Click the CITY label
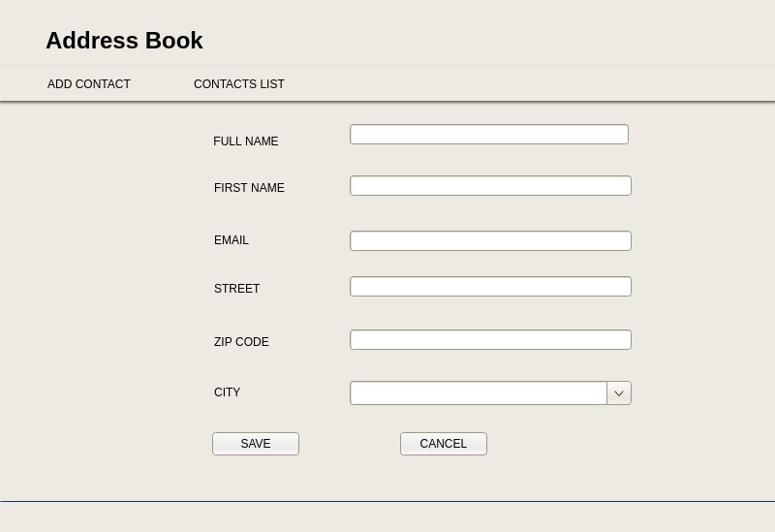775x532 pixels. (x=227, y=392)
